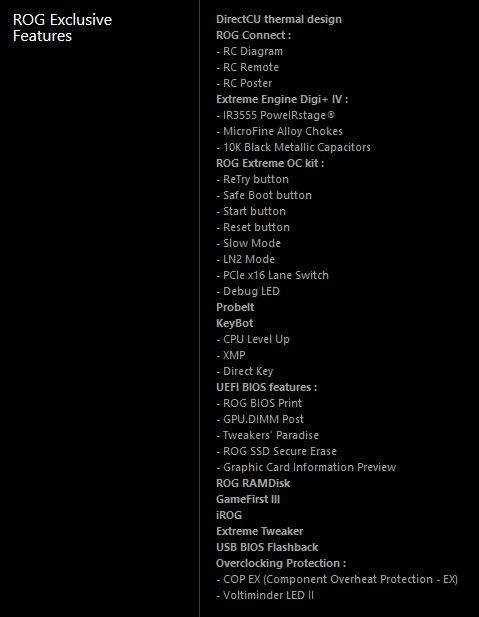The width and height of the screenshot is (479, 617).
Task: Select the DirectCU thermal design entry
Action: pyautogui.click(x=279, y=19)
